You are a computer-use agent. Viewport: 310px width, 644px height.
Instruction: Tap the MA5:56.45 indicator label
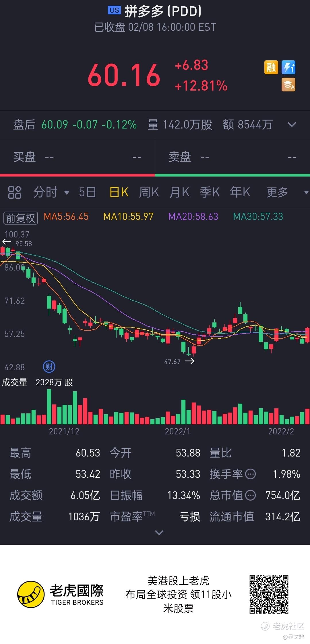point(66,216)
